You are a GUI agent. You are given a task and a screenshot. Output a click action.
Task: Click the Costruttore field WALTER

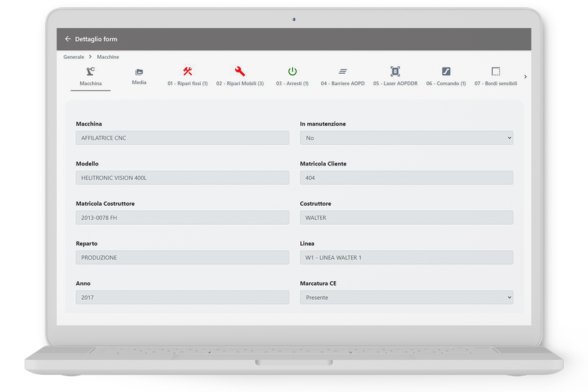coord(406,217)
